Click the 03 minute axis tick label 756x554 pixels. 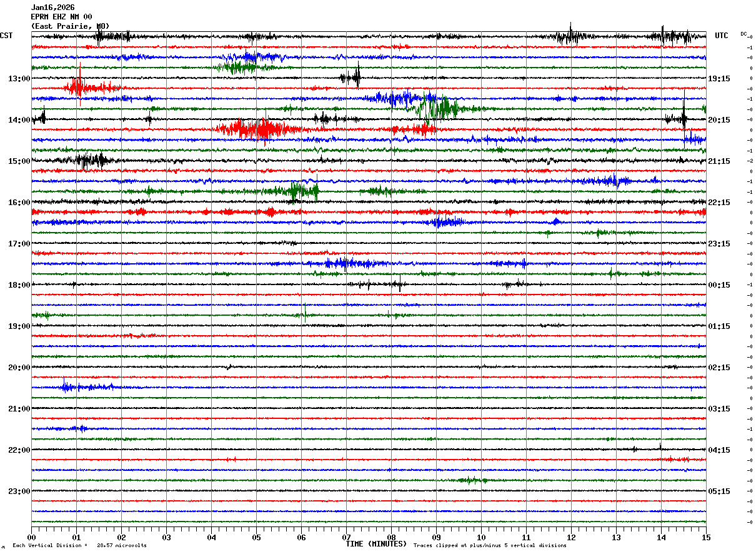pyautogui.click(x=167, y=537)
